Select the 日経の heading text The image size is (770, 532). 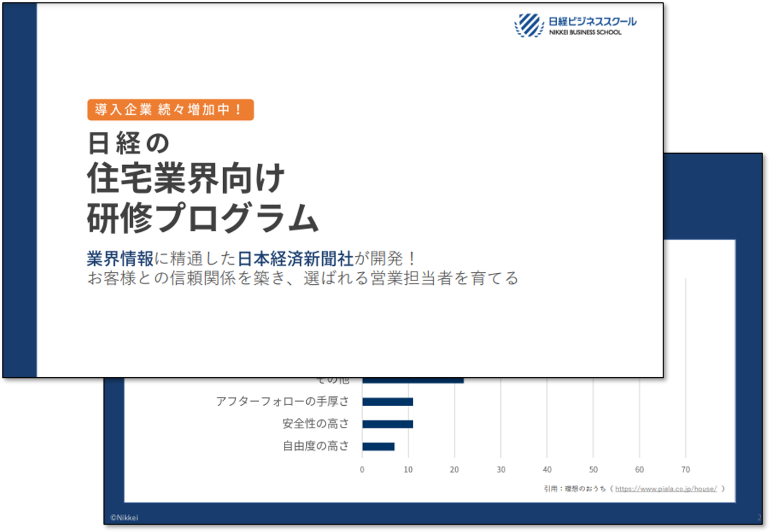click(129, 144)
